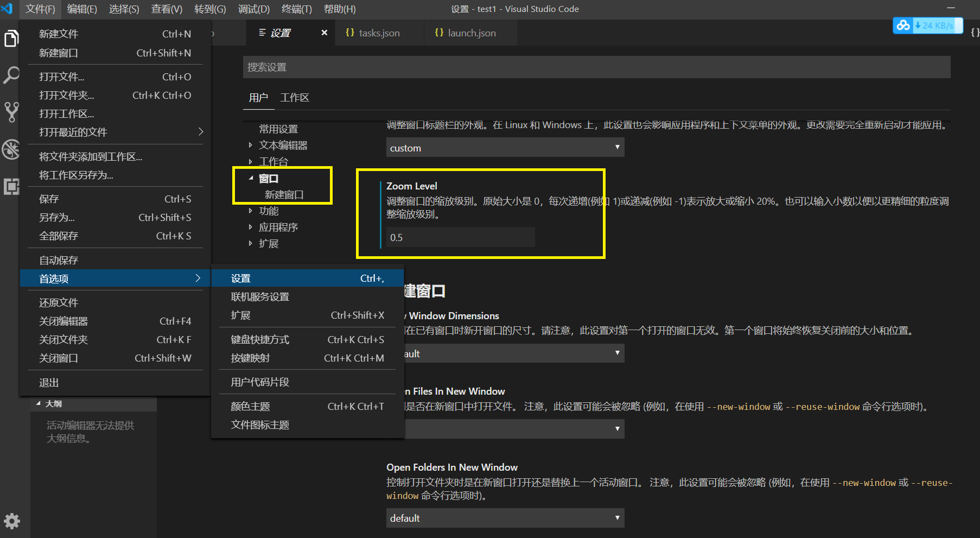Open the Extensions view icon in the activity bar
The height and width of the screenshot is (538, 980).
[x=11, y=186]
